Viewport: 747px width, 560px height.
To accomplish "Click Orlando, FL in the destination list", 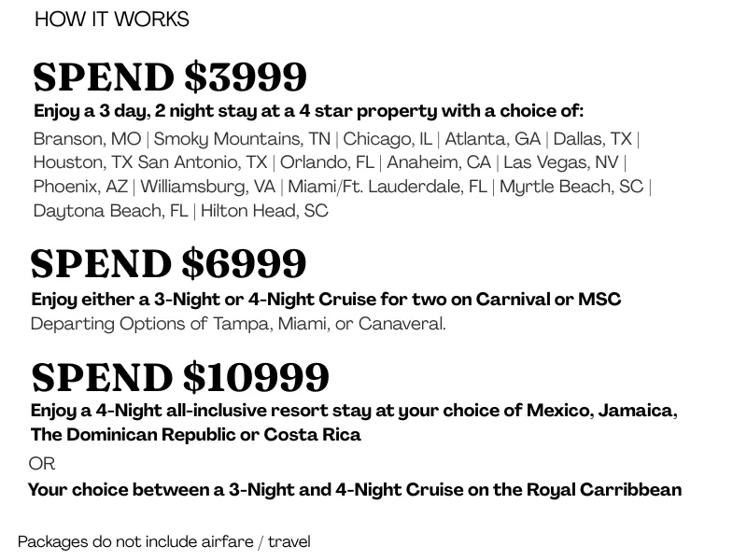I will point(327,162).
